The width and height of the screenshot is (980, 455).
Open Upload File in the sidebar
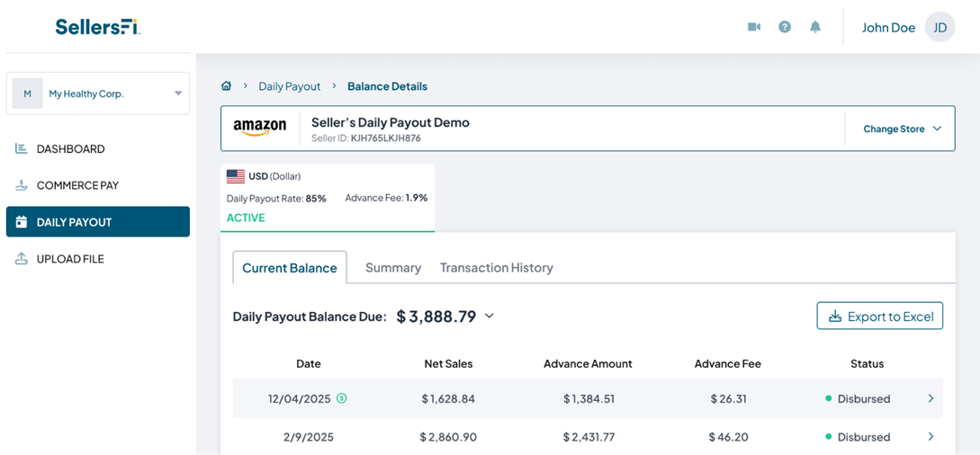(x=70, y=259)
